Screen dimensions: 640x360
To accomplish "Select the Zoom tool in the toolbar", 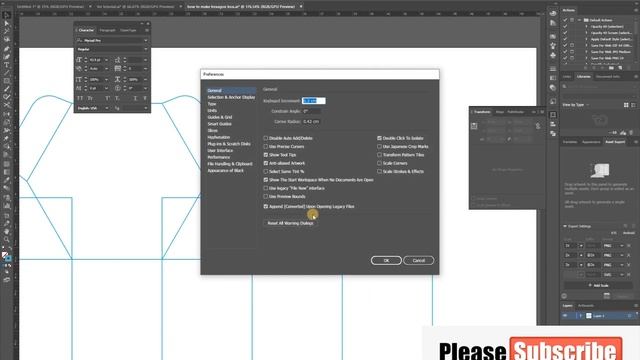I will click(x=7, y=240).
